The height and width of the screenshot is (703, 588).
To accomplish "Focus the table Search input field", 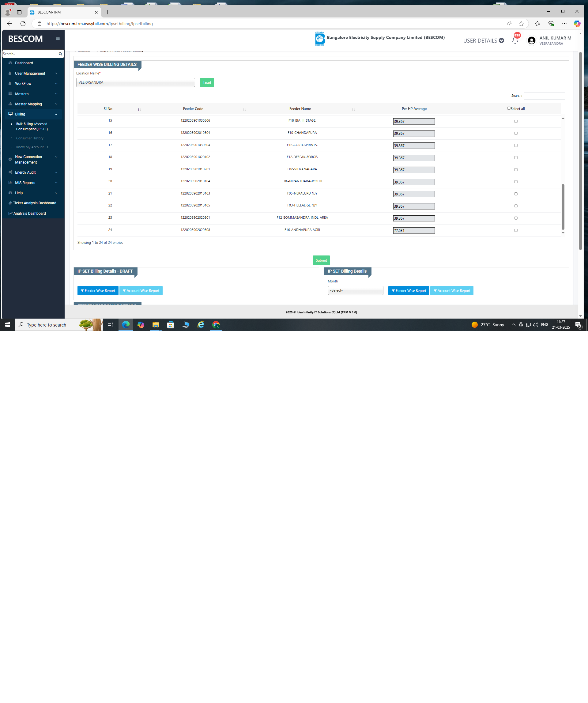I will click(544, 96).
